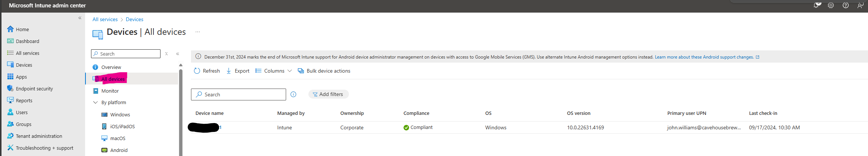Open Monitor in the Devices menu
868x156 pixels.
110,91
